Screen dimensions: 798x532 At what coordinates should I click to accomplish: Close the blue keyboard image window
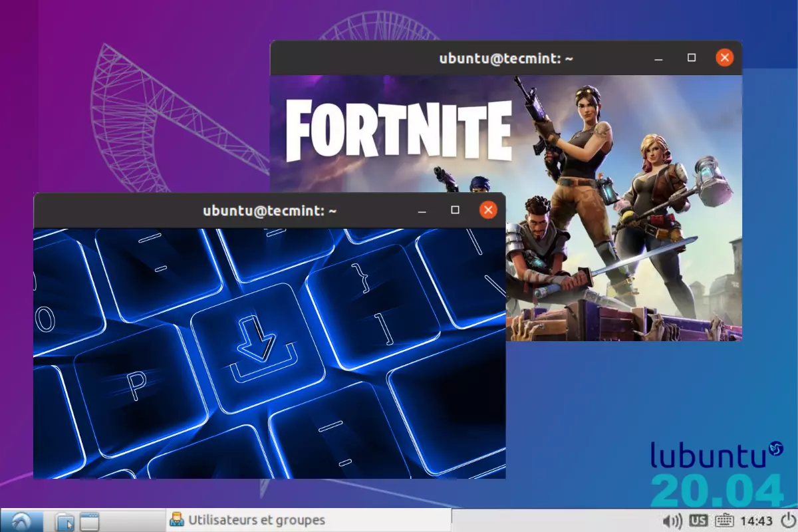coord(488,210)
